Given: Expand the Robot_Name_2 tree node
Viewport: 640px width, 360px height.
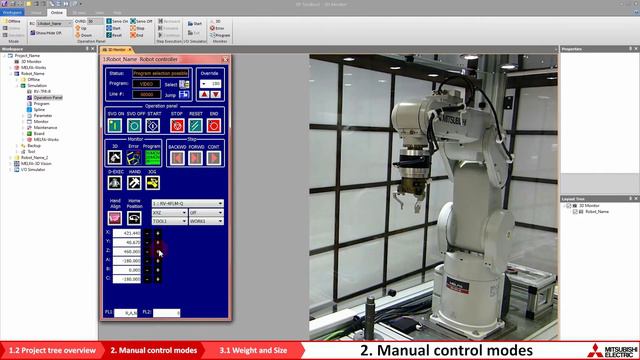Looking at the screenshot, I should click(11, 158).
